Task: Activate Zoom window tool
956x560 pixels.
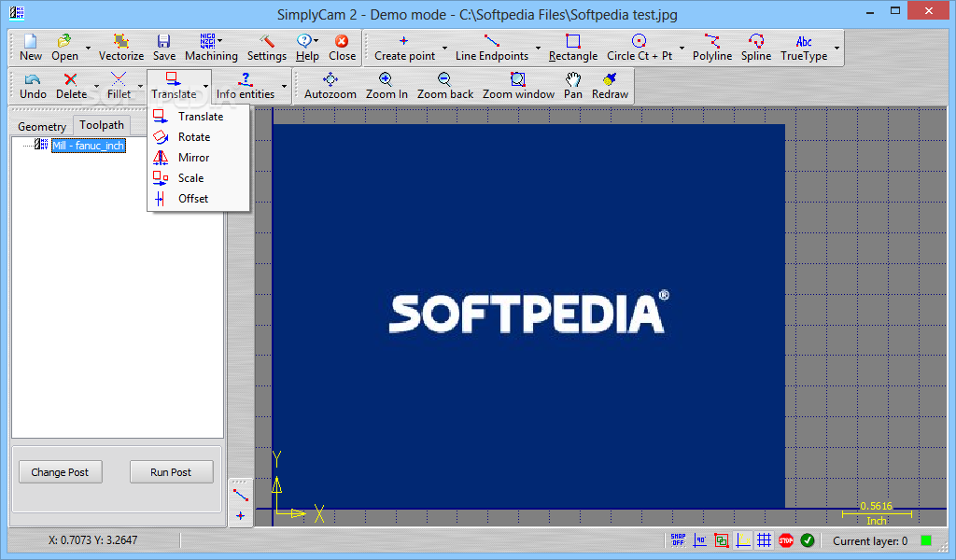Action: [518, 86]
